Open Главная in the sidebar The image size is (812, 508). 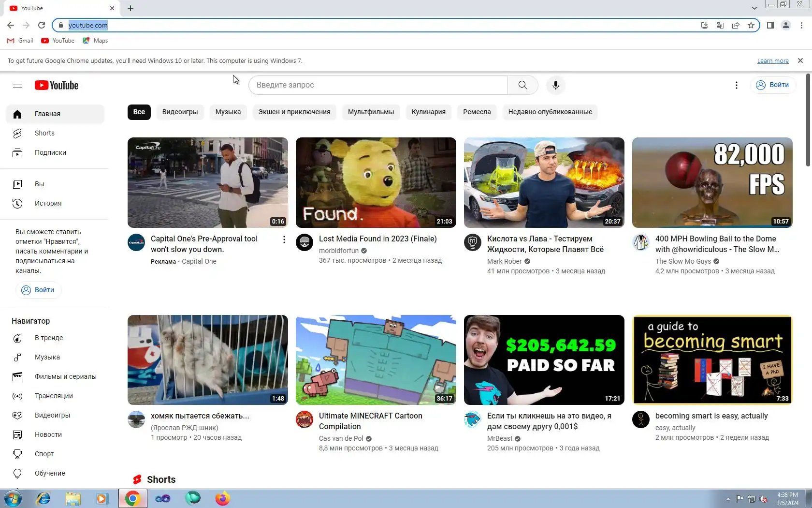coord(55,114)
